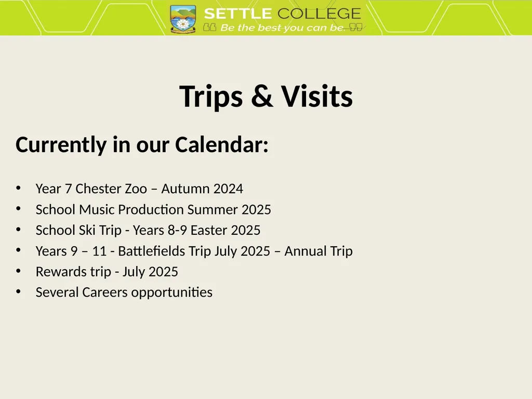This screenshot has width=532, height=399.
Task: Click the bullet before School Music Production
Action: click(x=18, y=209)
